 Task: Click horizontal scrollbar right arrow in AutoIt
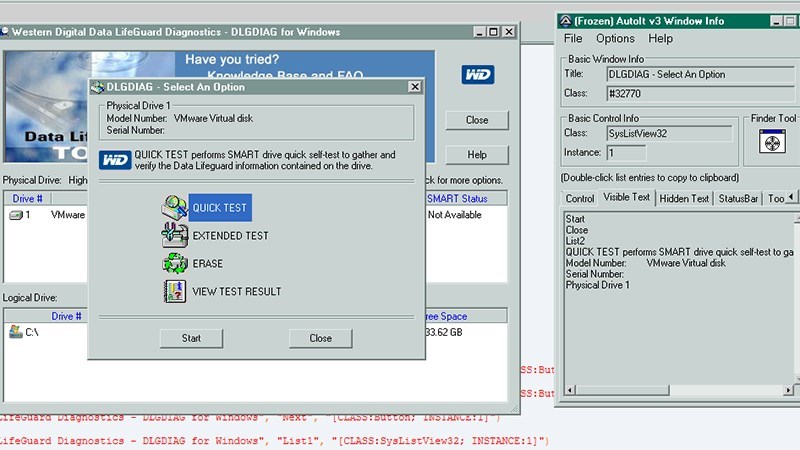pyautogui.click(x=788, y=390)
